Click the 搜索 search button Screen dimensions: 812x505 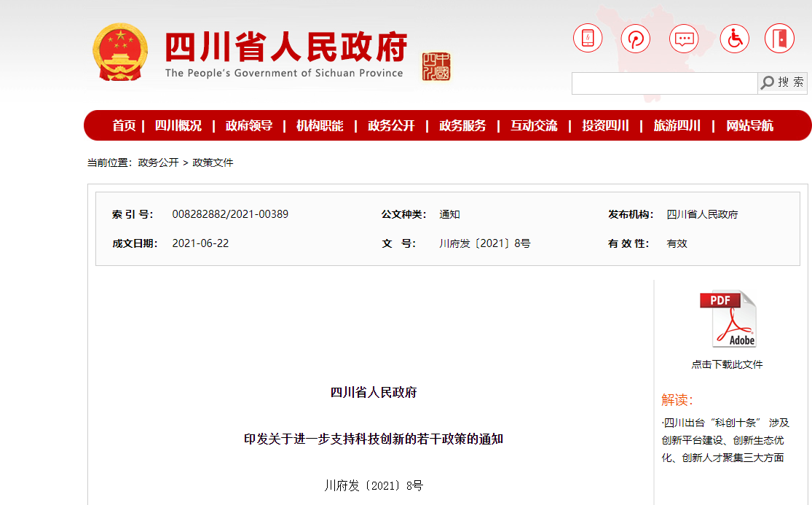click(x=784, y=83)
